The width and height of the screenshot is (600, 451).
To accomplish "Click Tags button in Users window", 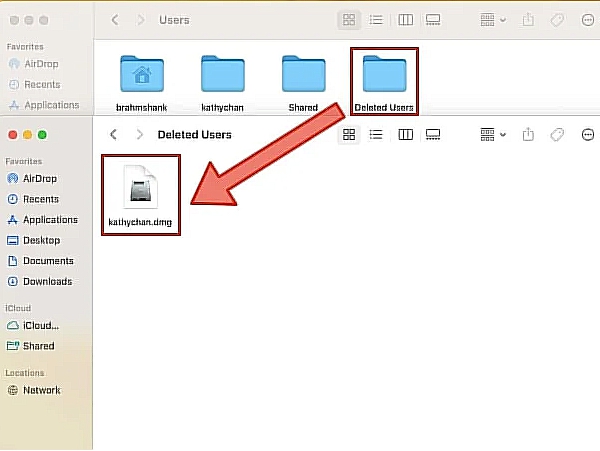I will tap(557, 20).
